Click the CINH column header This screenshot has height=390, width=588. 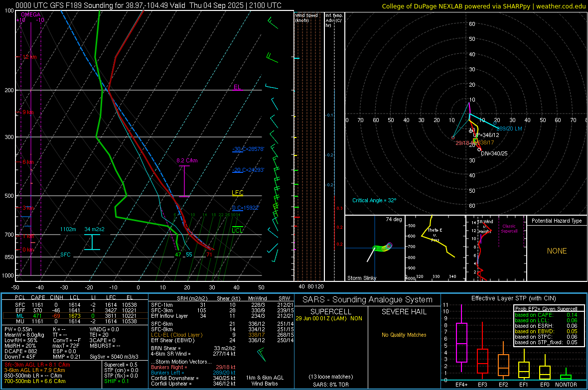tap(57, 297)
